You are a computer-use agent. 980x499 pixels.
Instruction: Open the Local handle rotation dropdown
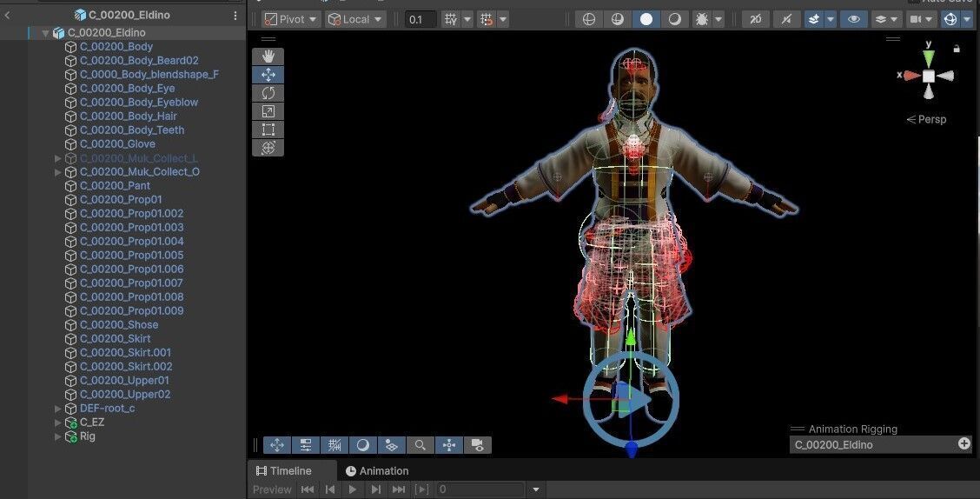pyautogui.click(x=355, y=19)
